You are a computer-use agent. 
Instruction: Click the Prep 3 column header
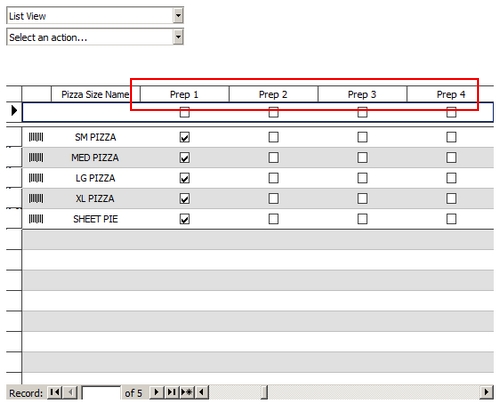click(x=362, y=94)
